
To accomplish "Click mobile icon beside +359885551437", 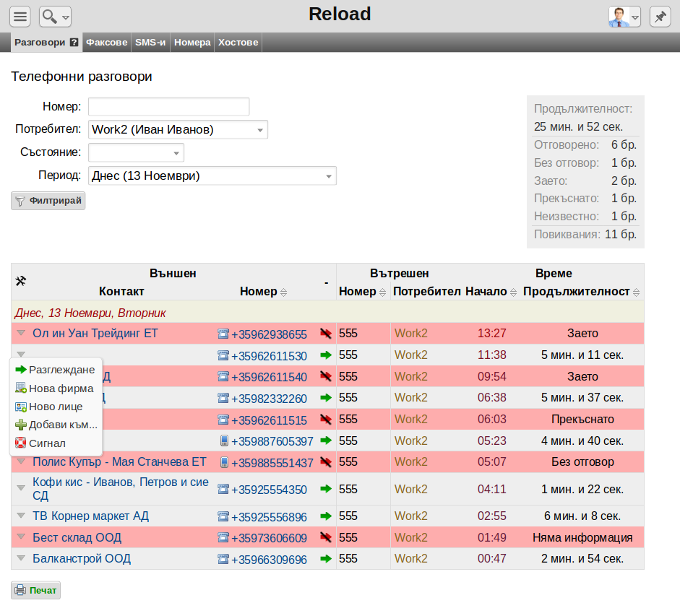I will tap(224, 462).
